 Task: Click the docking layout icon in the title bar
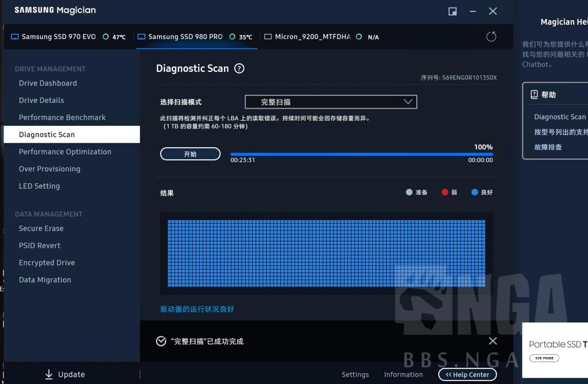pyautogui.click(x=452, y=11)
